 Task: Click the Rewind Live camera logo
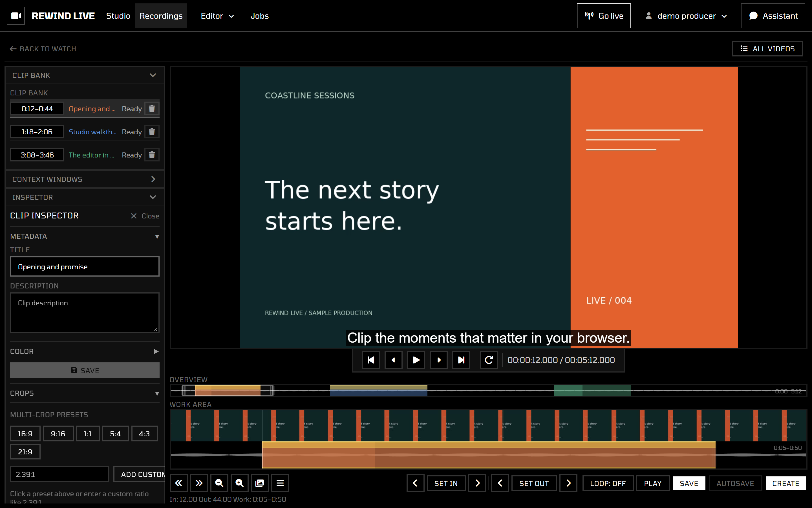[16, 16]
